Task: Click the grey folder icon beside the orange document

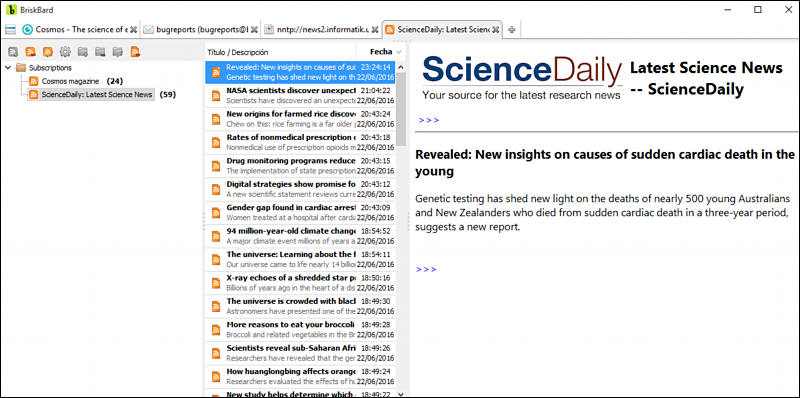Action: point(118,52)
